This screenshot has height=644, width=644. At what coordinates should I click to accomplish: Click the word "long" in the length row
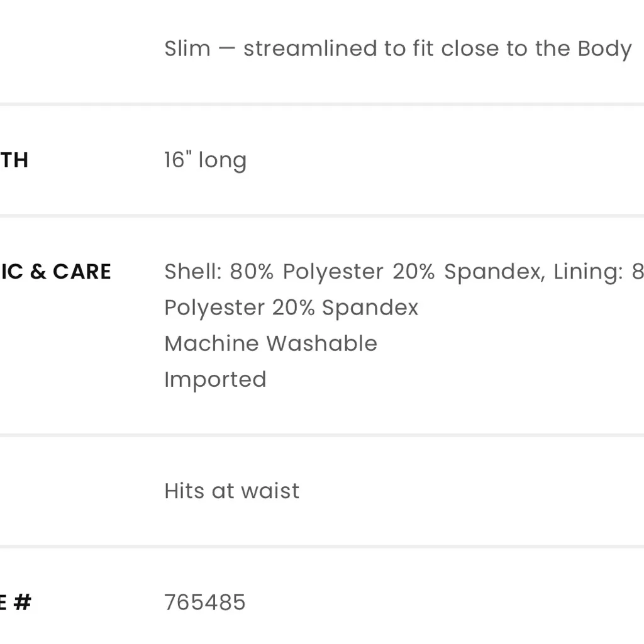[x=222, y=161]
